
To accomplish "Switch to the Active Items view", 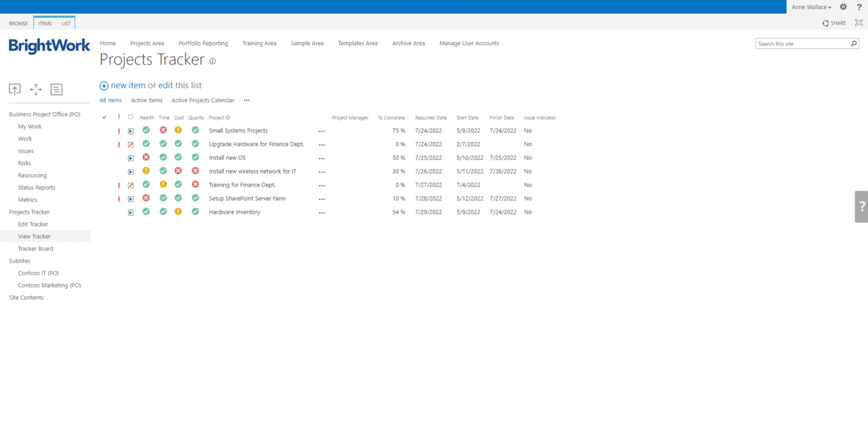I will coord(146,100).
